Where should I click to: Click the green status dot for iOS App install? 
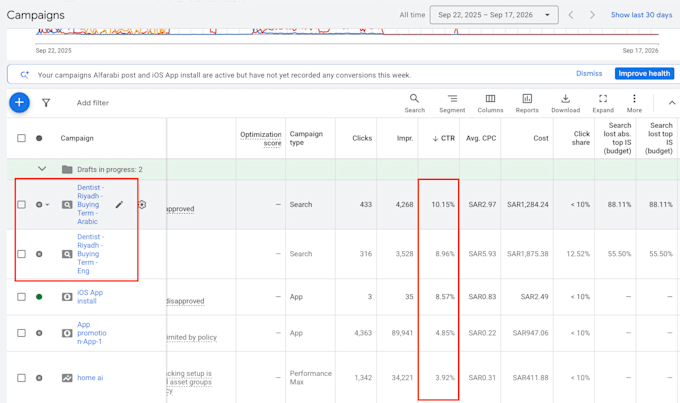(x=39, y=297)
